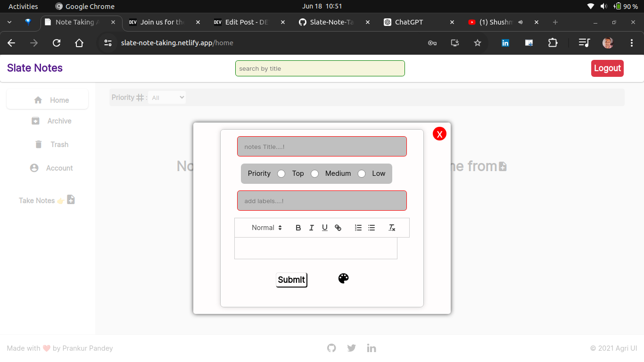Open the Slate Notes logo link
The height and width of the screenshot is (362, 644).
35,68
